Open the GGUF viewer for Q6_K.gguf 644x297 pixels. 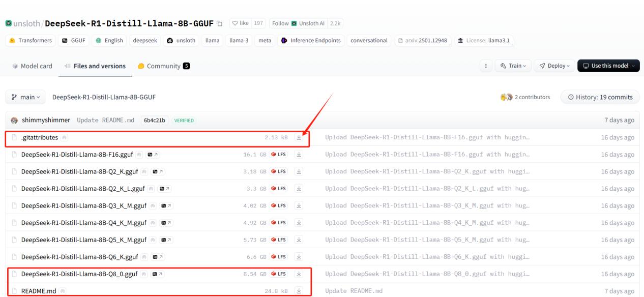[158, 257]
